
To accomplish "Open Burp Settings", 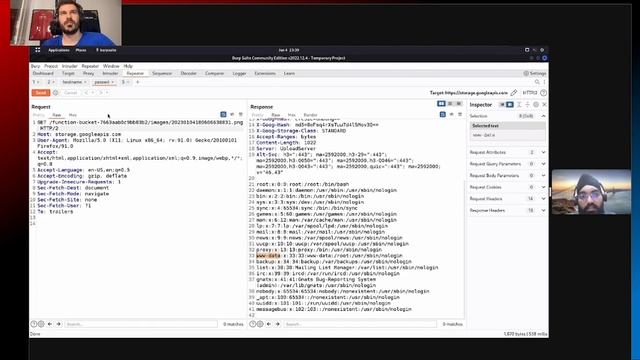I will tap(535, 73).
